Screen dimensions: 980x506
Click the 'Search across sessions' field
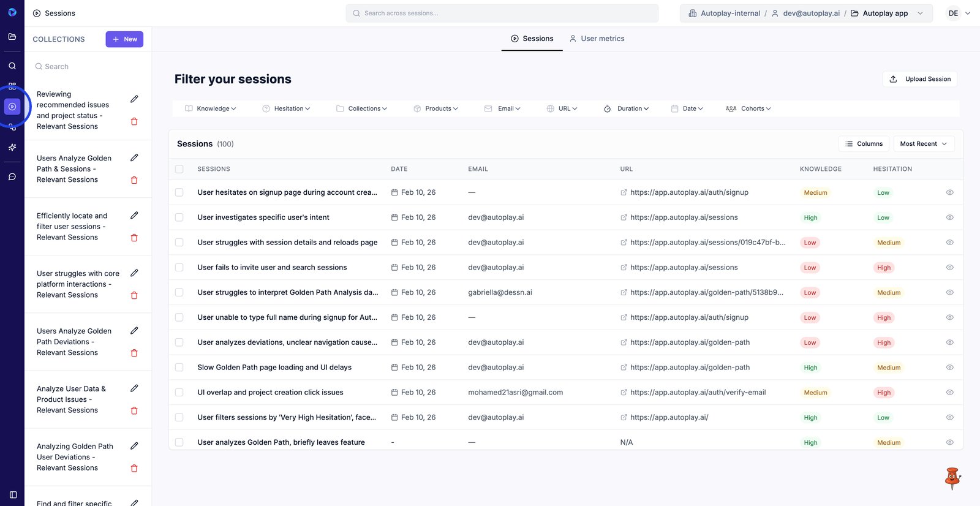[502, 13]
